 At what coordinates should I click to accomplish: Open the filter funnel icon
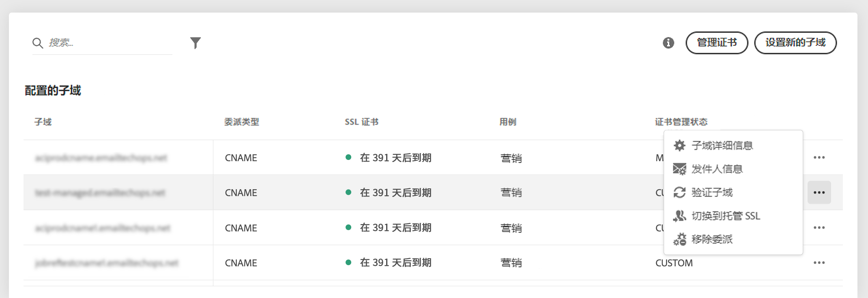coord(196,43)
